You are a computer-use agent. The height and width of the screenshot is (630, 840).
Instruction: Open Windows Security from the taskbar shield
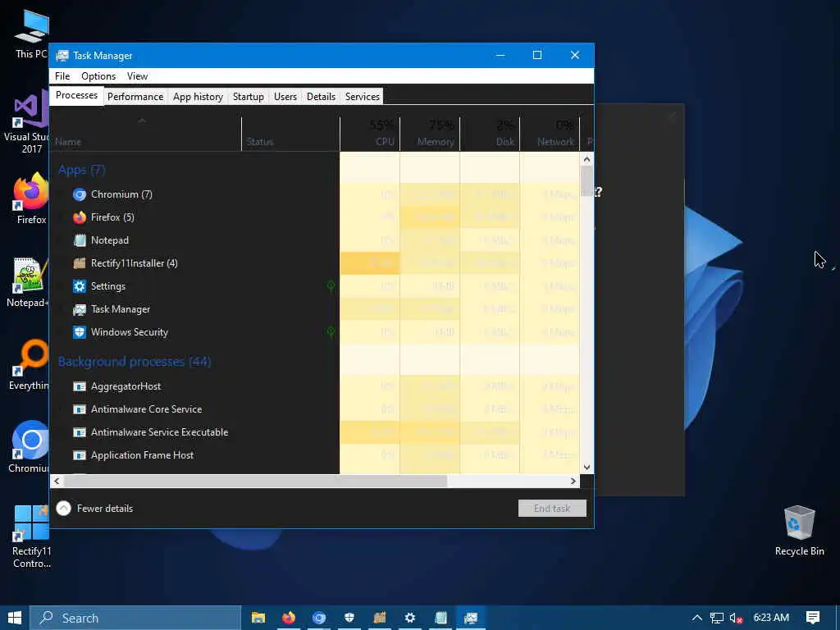click(x=349, y=618)
